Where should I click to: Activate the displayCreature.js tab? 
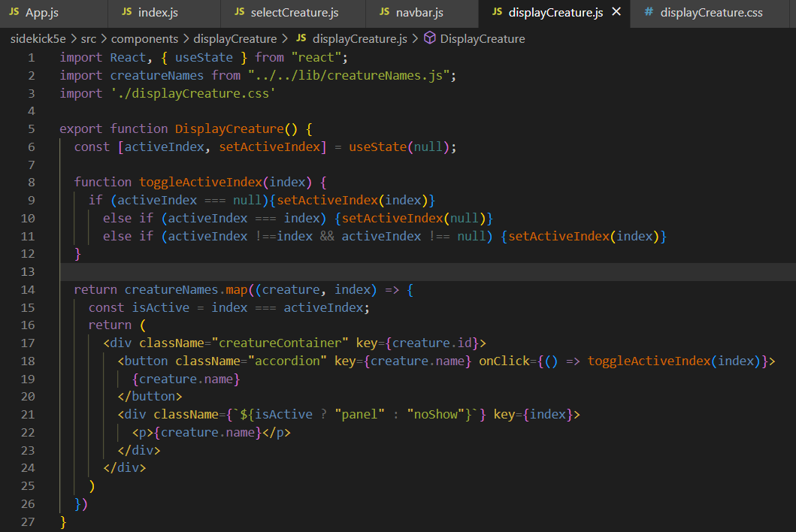[x=555, y=14]
